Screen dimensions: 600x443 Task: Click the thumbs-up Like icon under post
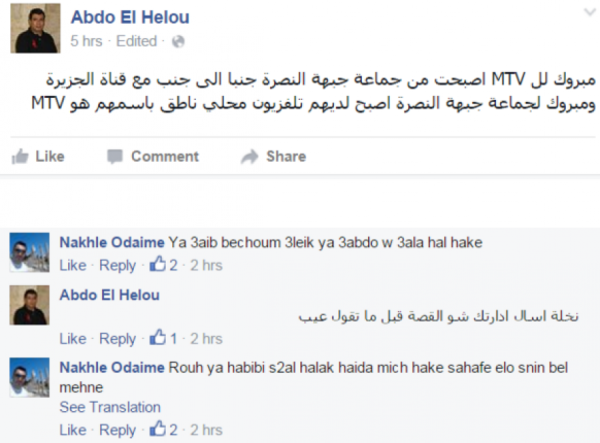coord(20,156)
